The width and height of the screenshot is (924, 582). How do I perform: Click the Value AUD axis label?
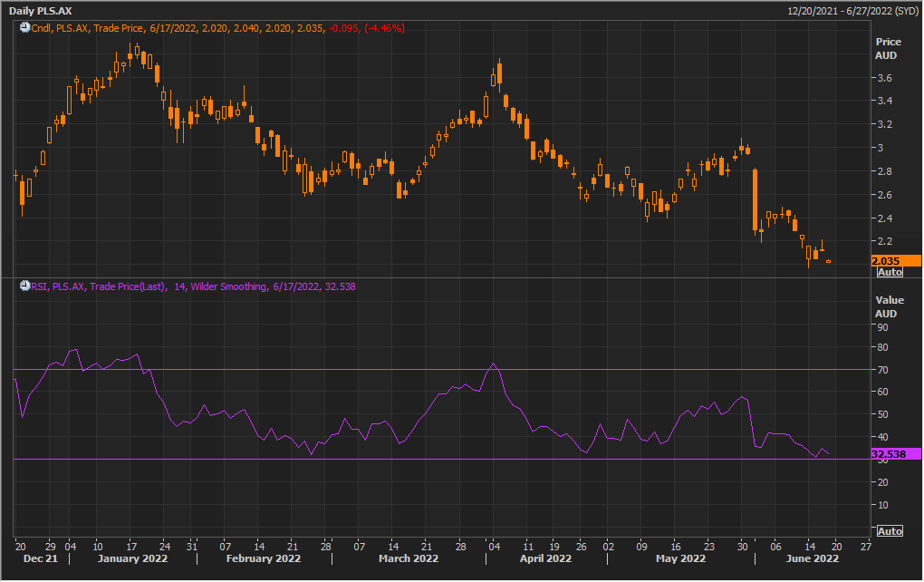(x=888, y=306)
